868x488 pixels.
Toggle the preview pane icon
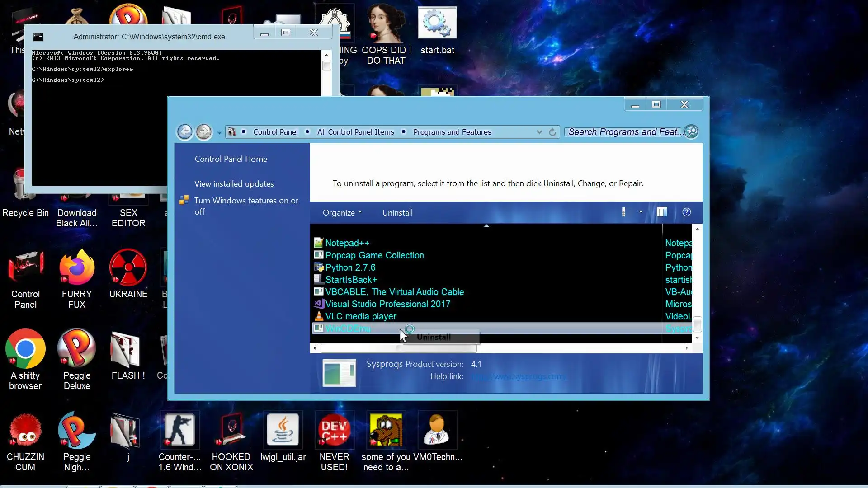tap(662, 212)
